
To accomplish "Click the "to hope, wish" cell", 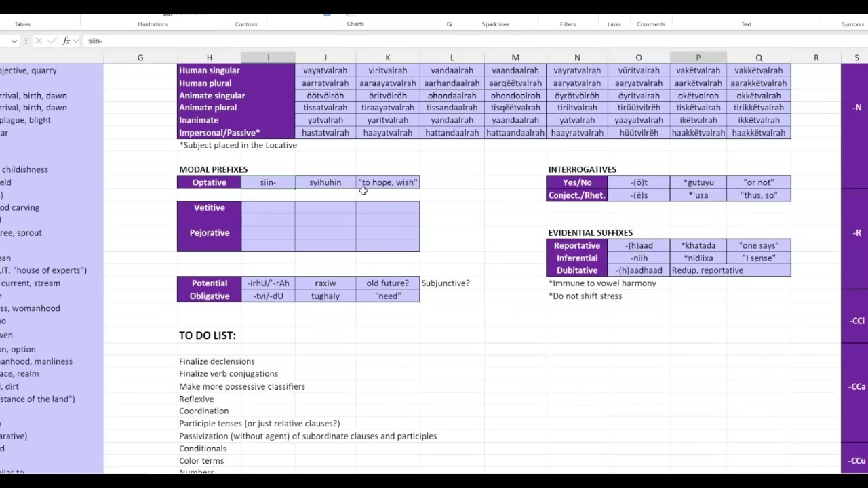I will pyautogui.click(x=387, y=182).
